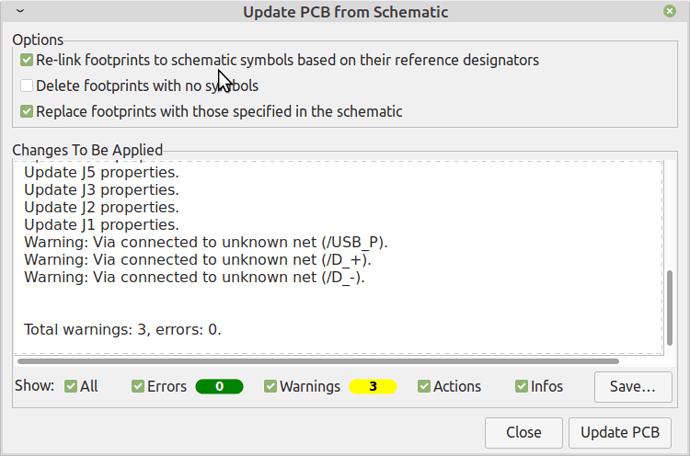Image resolution: width=690 pixels, height=456 pixels.
Task: Click the Total warnings summary line
Action: [122, 329]
